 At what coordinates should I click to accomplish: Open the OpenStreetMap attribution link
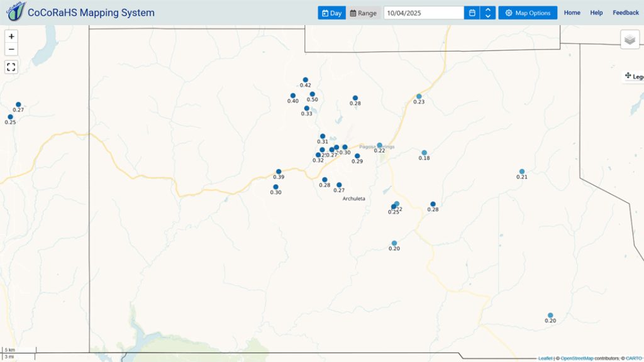577,358
